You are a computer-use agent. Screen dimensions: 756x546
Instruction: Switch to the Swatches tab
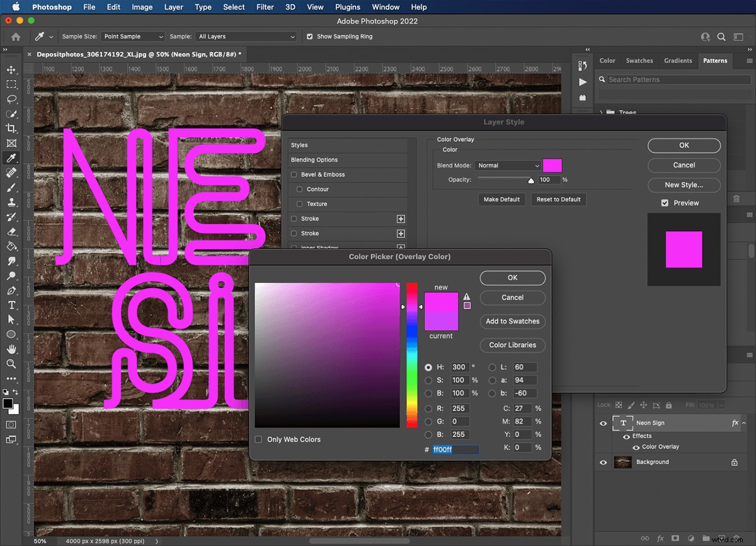point(639,60)
